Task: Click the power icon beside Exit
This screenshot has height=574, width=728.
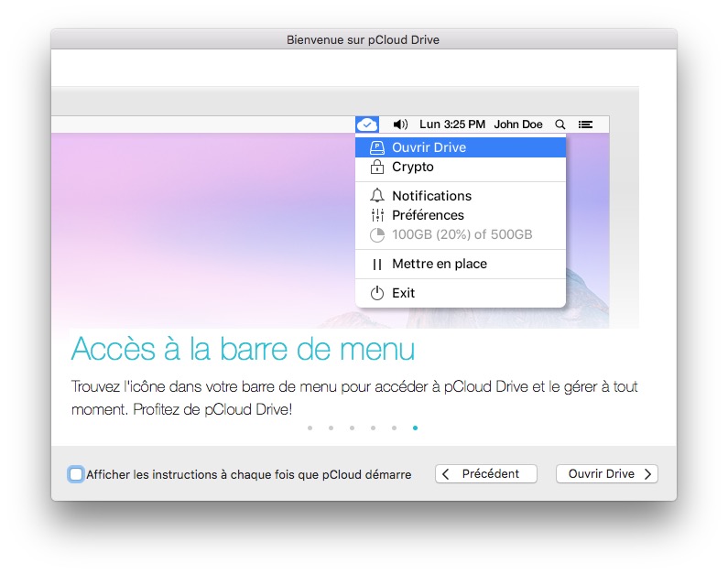Action: [377, 293]
